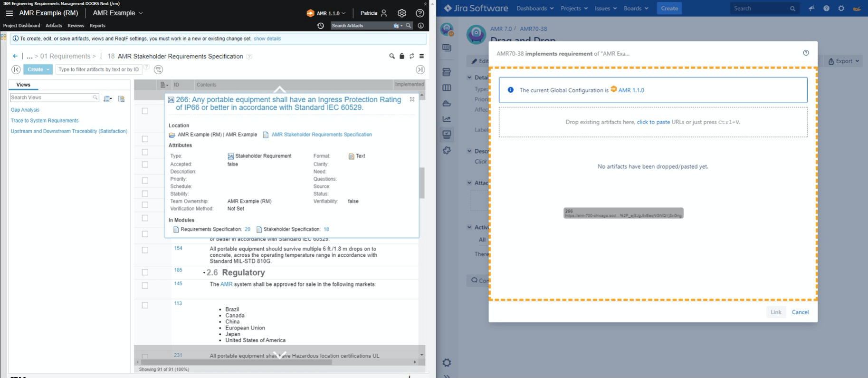Click Cancel in the link dialog
The height and width of the screenshot is (378, 868).
(x=800, y=312)
